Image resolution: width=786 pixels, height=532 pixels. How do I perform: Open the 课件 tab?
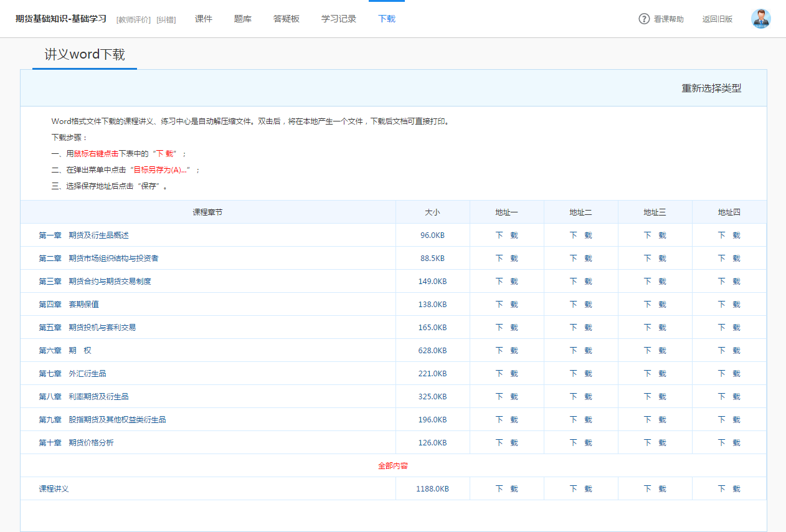tap(204, 19)
